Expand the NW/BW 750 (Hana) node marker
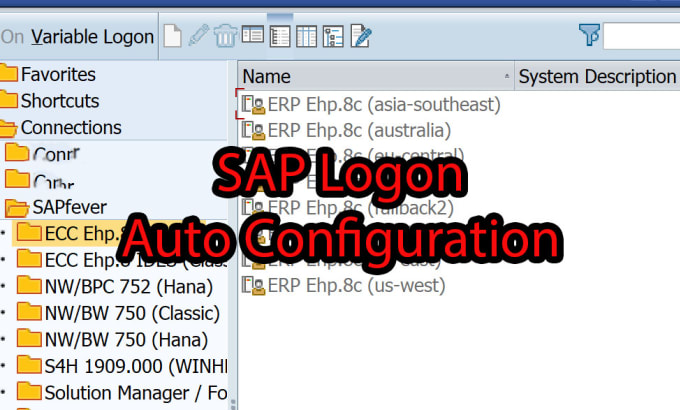 tap(3, 339)
